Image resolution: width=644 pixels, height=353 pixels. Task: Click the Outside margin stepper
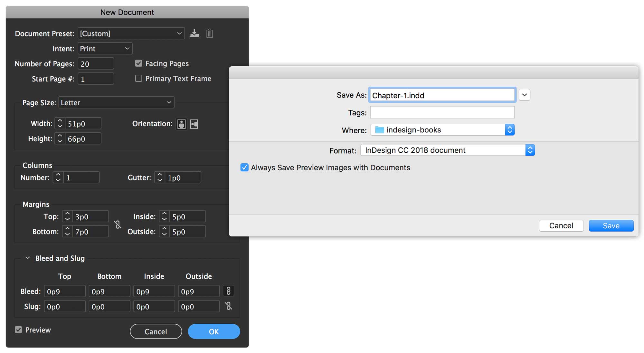point(164,232)
